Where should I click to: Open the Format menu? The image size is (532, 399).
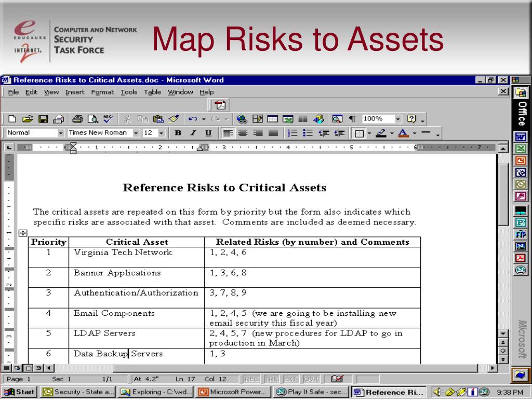(102, 92)
